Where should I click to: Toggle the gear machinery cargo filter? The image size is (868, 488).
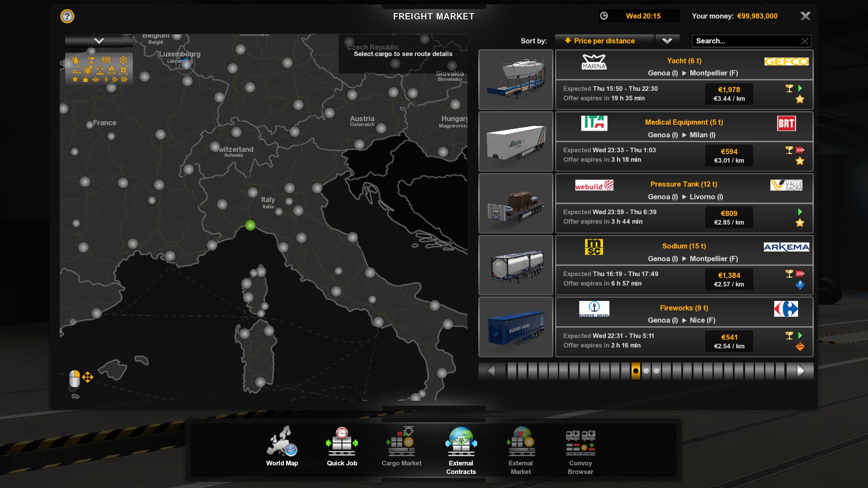(88, 70)
